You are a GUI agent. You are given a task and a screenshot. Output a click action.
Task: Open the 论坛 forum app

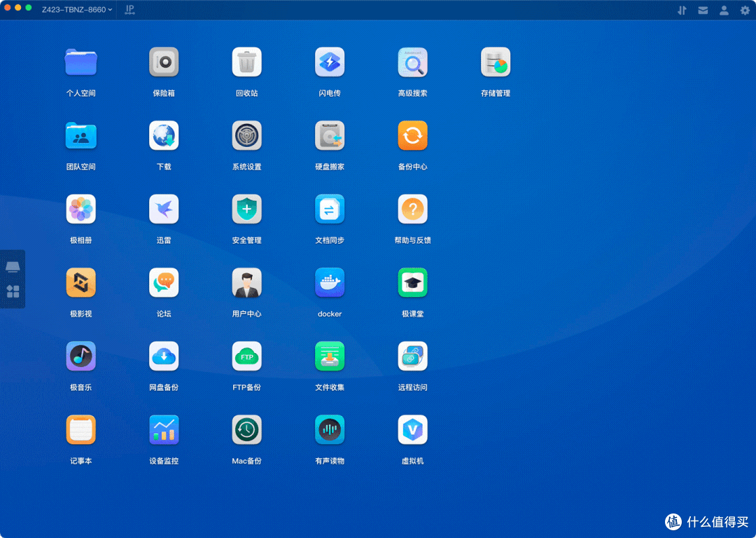coord(164,283)
